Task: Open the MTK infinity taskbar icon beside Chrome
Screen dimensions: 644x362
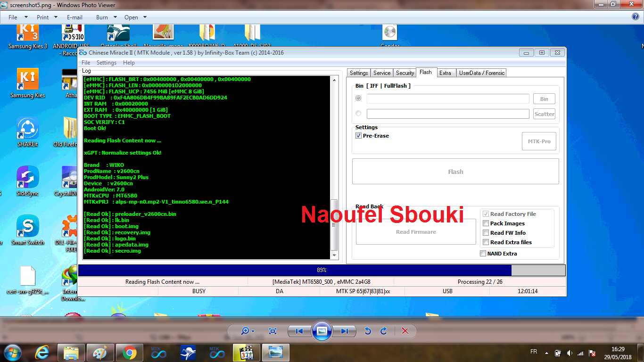Action: point(159,353)
